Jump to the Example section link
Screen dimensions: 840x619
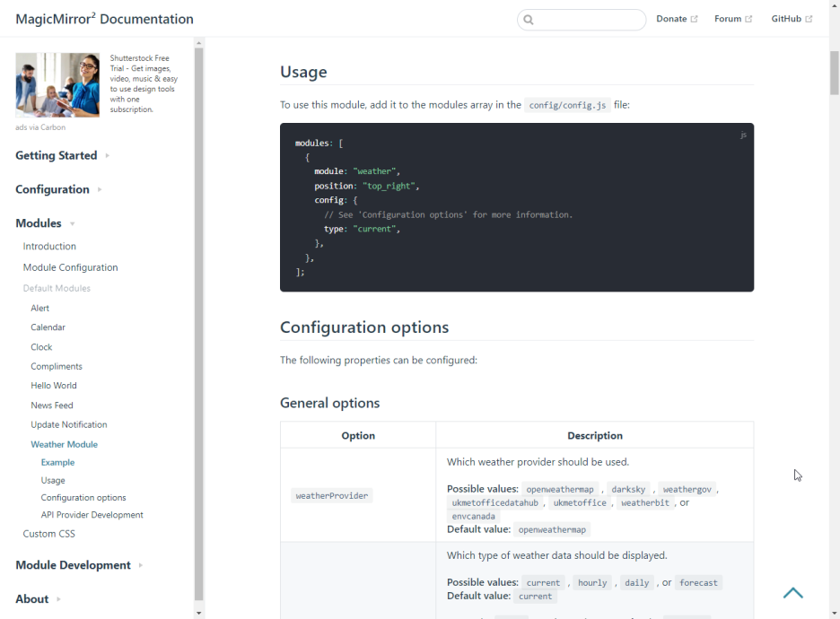(x=57, y=462)
